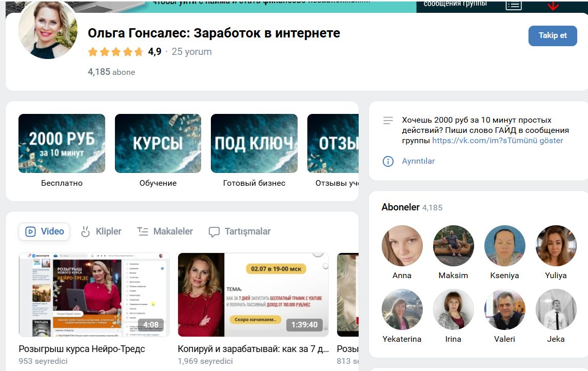Open the partially visible ОТЗЫ reviews tile

coord(333,143)
